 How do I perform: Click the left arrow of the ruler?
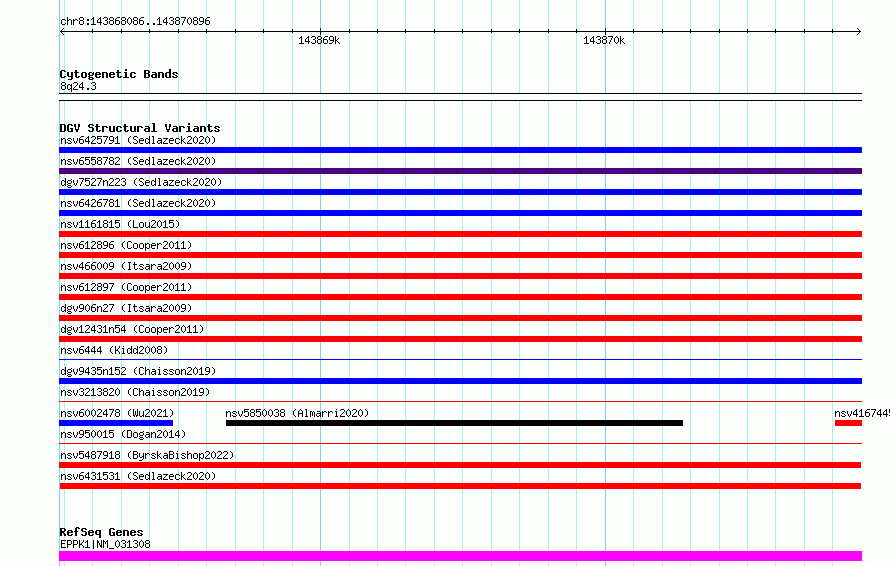pyautogui.click(x=62, y=32)
